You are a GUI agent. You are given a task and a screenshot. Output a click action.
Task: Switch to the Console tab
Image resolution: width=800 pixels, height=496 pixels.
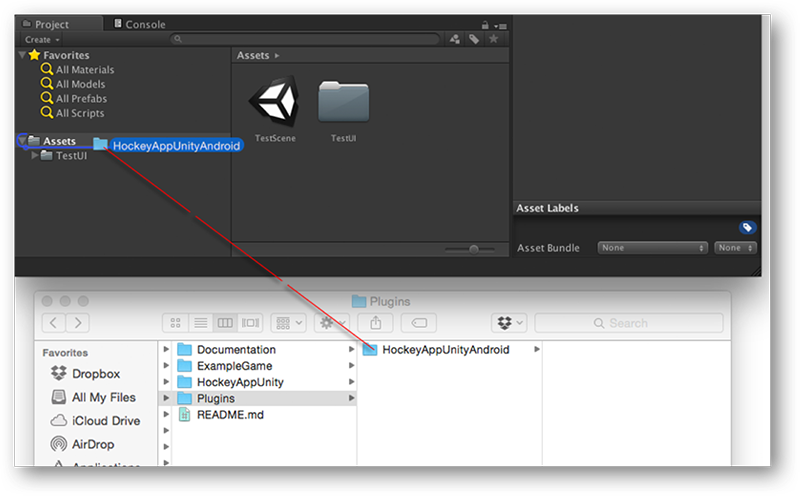tap(139, 24)
